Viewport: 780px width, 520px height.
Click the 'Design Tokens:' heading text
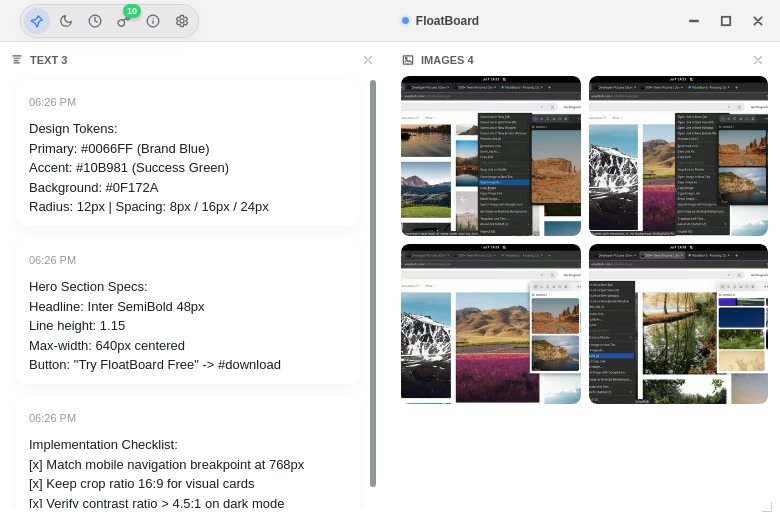pyautogui.click(x=73, y=129)
